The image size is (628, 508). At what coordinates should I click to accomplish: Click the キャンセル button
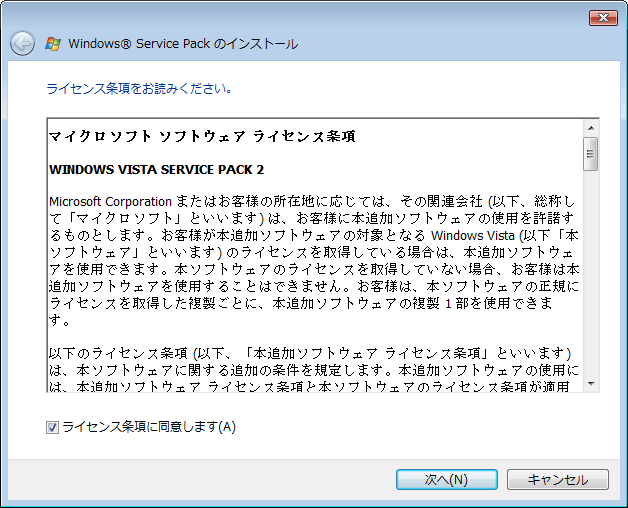[x=558, y=480]
